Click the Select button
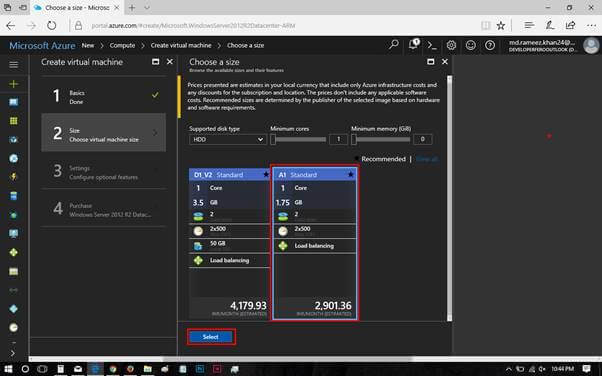 click(x=211, y=337)
